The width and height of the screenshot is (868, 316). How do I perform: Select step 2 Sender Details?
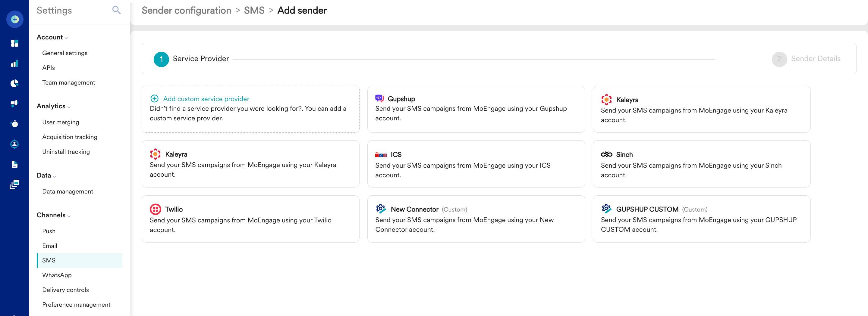(806, 59)
